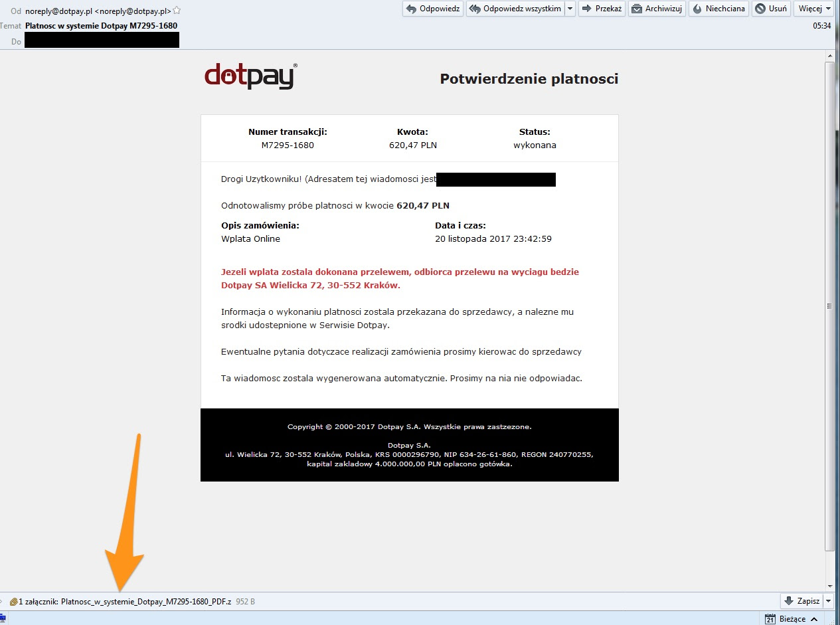
Task: Open the Więcej actions menu
Action: coord(814,9)
